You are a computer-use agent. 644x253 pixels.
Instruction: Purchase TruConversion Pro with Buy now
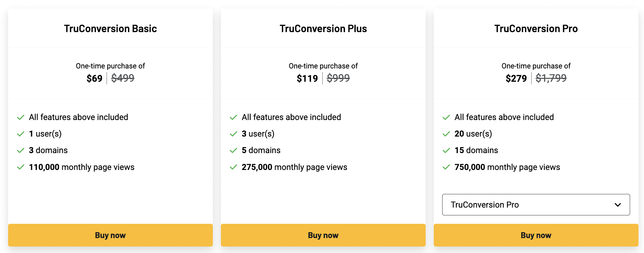click(x=536, y=235)
